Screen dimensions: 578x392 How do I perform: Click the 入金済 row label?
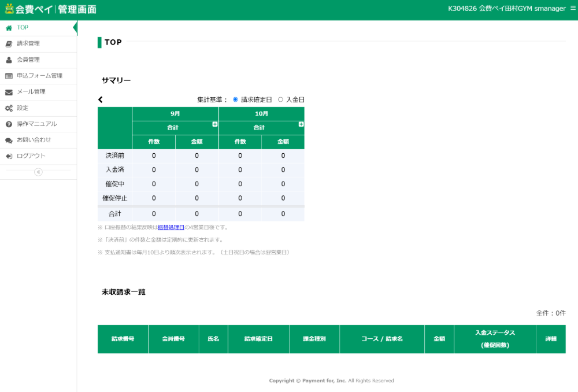click(114, 170)
